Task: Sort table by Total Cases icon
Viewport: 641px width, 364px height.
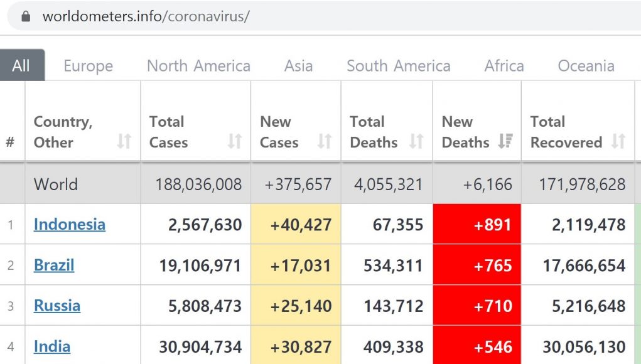Action: click(235, 142)
